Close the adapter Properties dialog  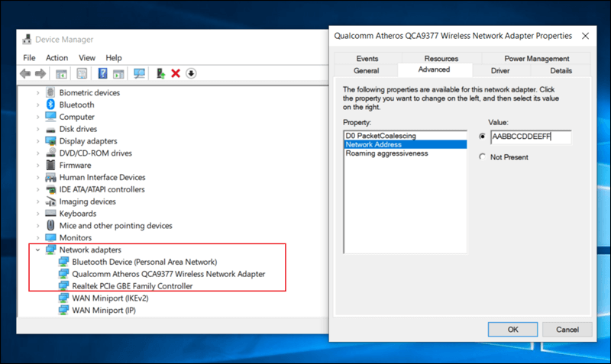(x=585, y=36)
